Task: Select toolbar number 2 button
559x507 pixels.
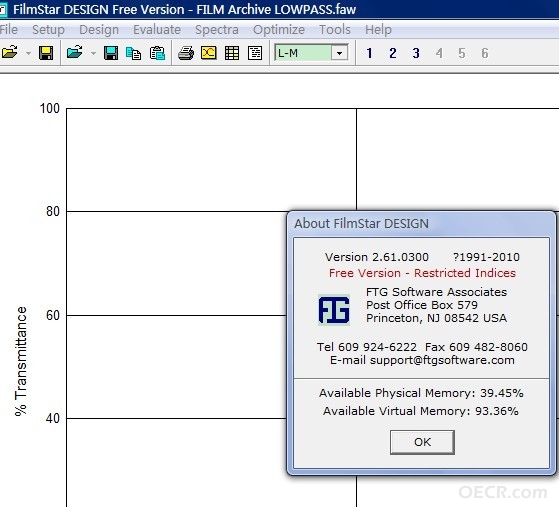Action: (x=393, y=53)
